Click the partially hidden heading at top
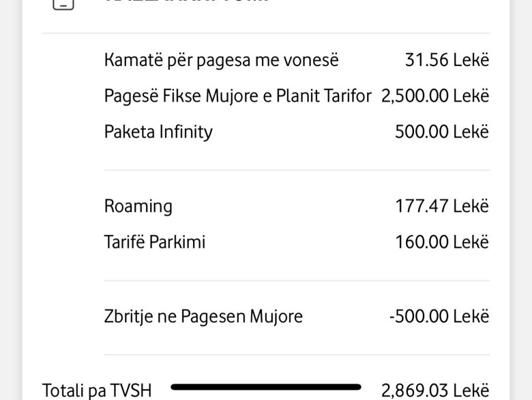532x400 pixels. click(187, 1)
